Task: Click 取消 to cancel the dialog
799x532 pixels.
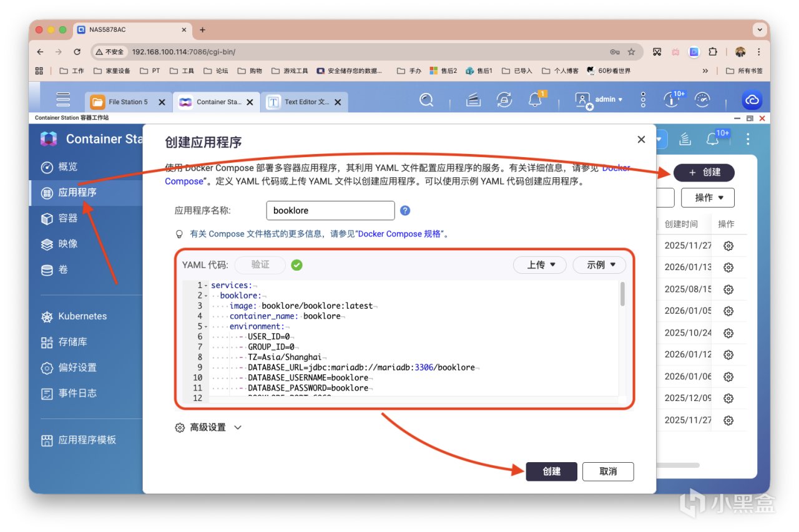Action: click(x=608, y=472)
